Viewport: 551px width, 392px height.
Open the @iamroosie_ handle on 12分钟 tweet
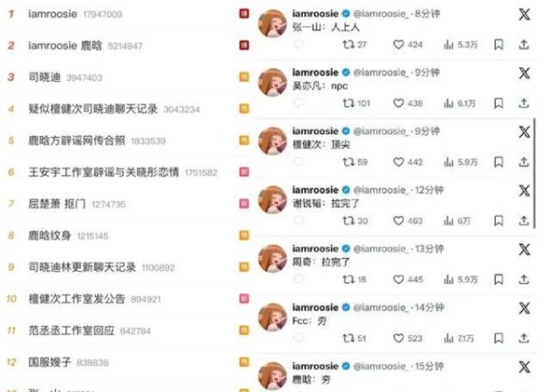tap(380, 190)
